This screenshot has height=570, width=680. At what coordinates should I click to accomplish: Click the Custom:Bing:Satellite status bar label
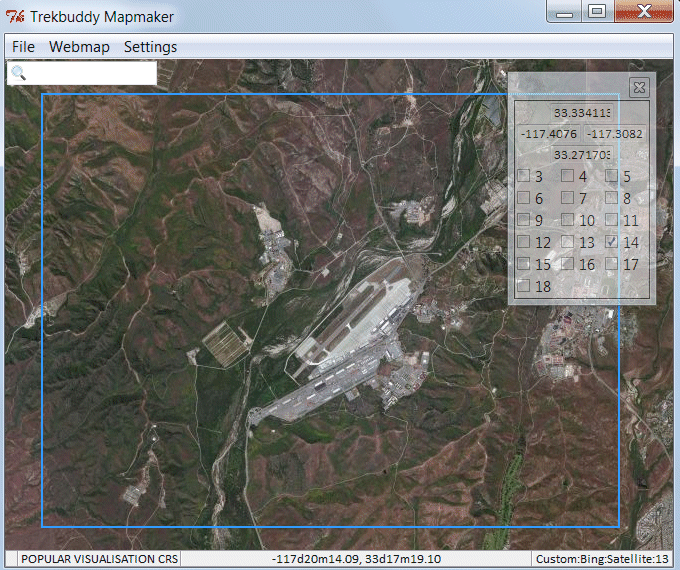(603, 559)
